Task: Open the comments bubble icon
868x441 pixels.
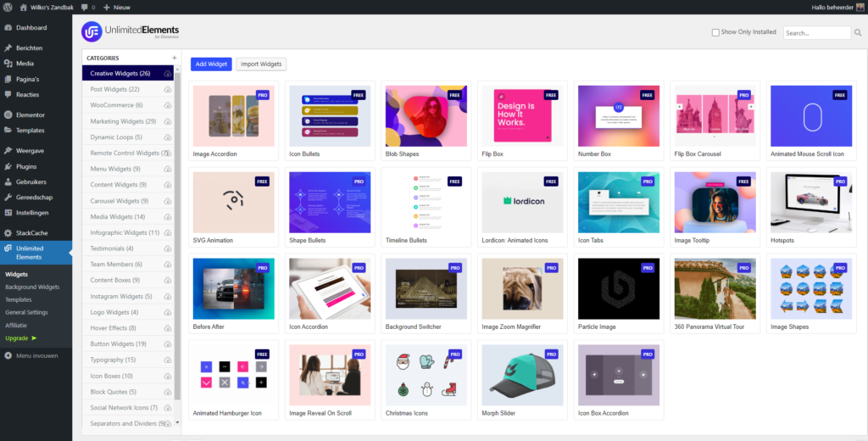Action: [x=84, y=8]
